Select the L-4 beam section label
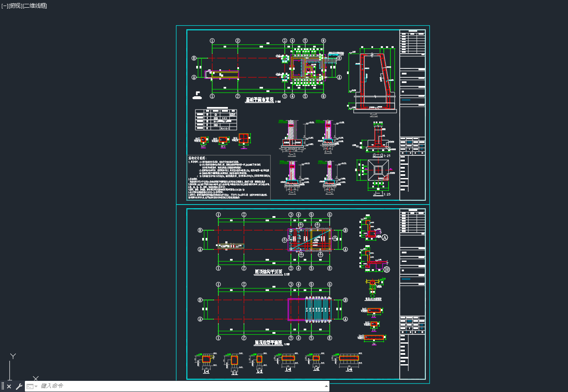Screen dimensions: 568x392 tap(288, 369)
